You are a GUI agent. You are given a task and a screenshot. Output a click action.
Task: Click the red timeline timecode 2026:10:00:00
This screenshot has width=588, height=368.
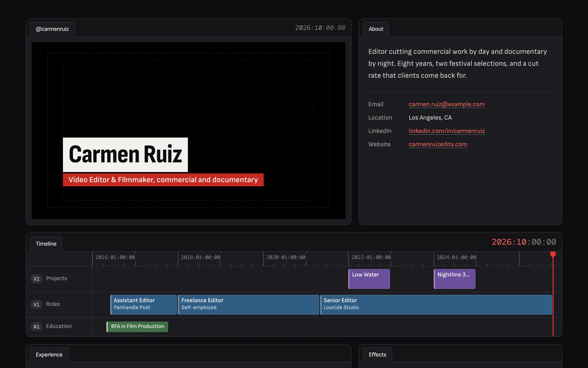(x=524, y=242)
